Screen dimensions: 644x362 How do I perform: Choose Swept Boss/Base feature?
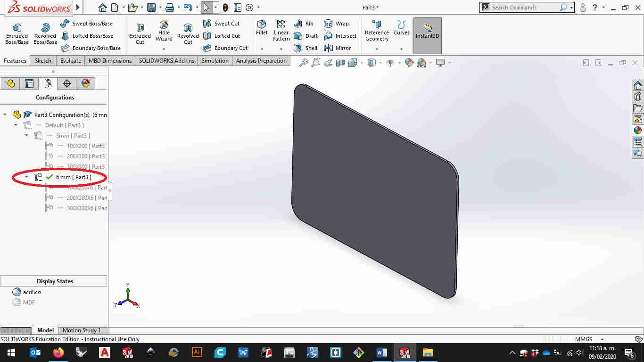pos(87,24)
